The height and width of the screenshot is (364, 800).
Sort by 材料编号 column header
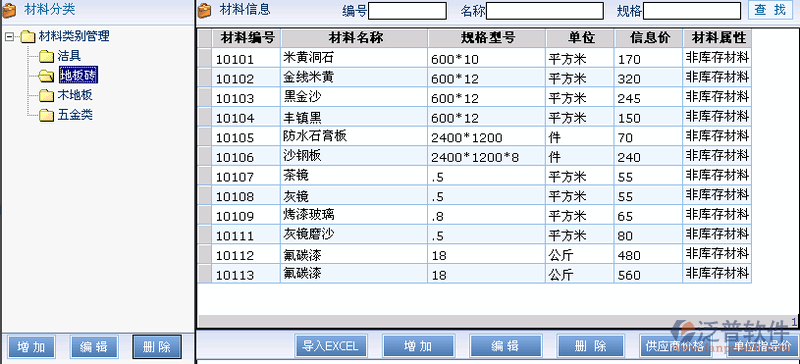(246, 38)
